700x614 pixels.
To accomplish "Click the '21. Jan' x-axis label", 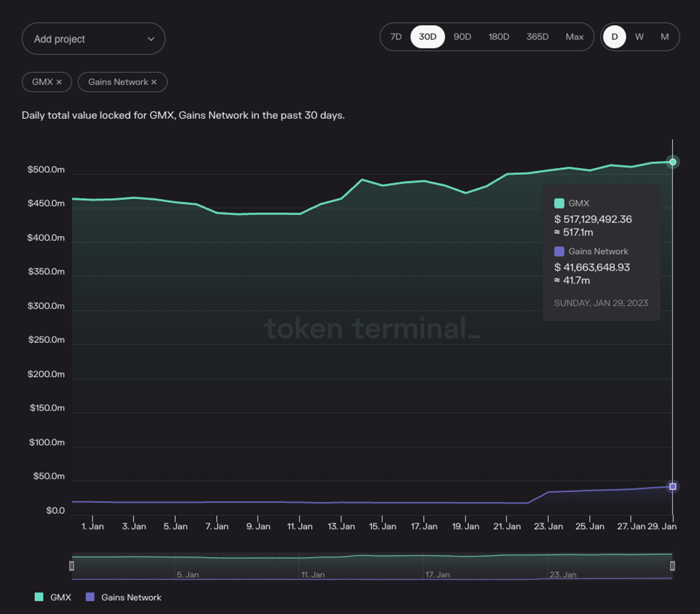I will coord(507,526).
